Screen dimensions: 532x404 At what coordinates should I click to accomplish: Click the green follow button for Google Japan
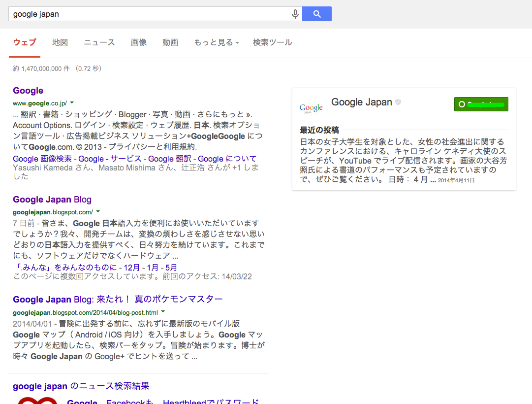481,104
